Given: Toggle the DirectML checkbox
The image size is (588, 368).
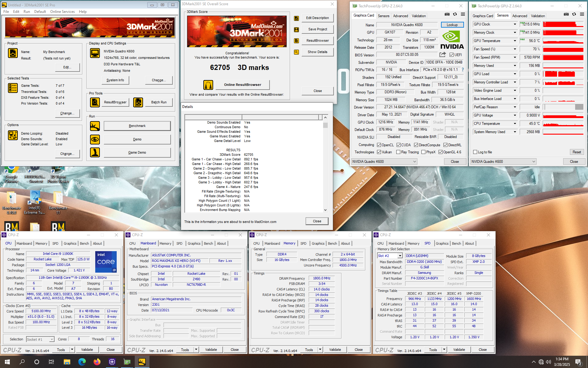Looking at the screenshot, I should tap(445, 145).
